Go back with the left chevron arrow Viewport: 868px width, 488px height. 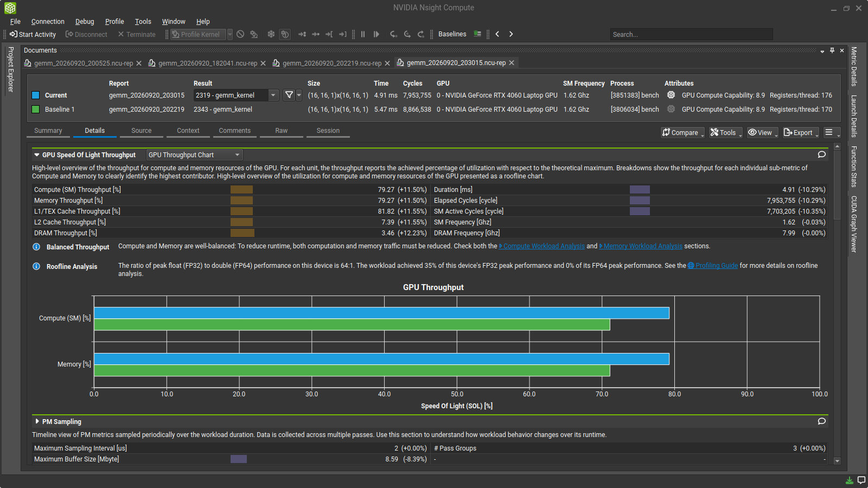pos(497,34)
